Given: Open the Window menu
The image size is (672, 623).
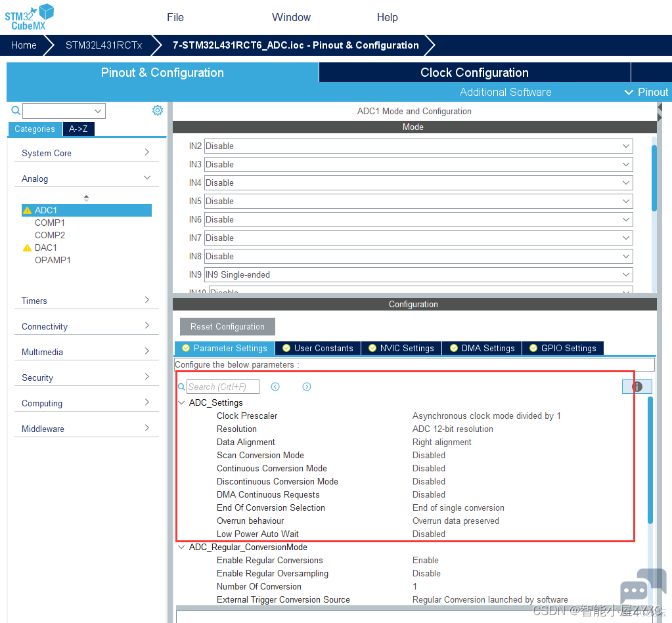Looking at the screenshot, I should click(292, 17).
